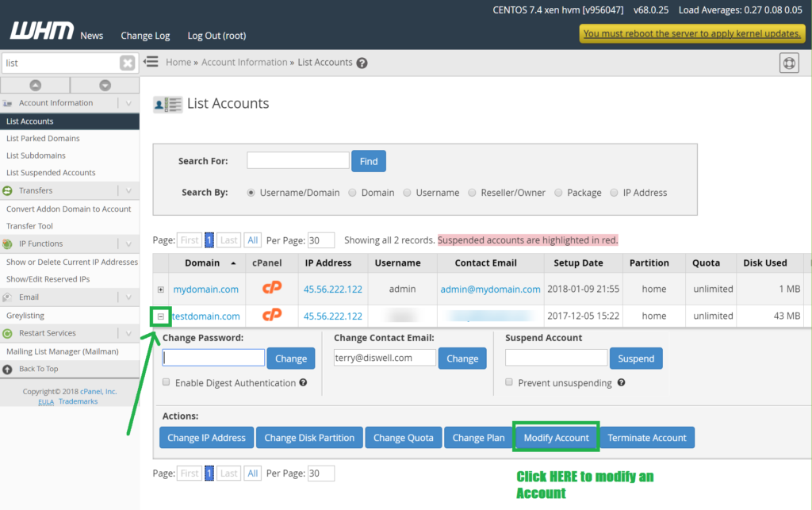Select the Reseller/Owner search option
The width and height of the screenshot is (812, 510).
point(473,193)
